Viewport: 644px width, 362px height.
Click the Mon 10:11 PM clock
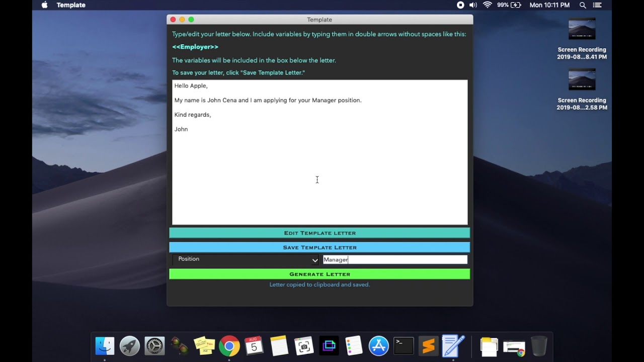tap(549, 5)
